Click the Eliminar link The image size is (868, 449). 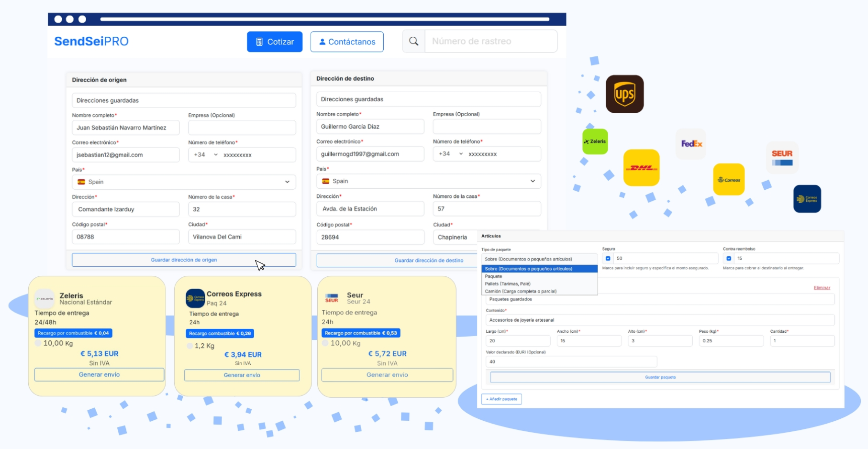pos(821,288)
